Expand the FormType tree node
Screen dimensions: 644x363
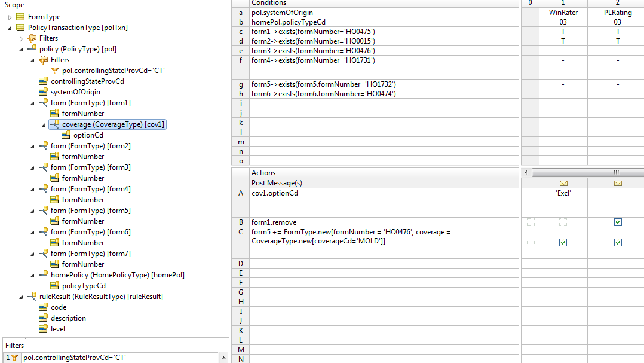point(10,17)
